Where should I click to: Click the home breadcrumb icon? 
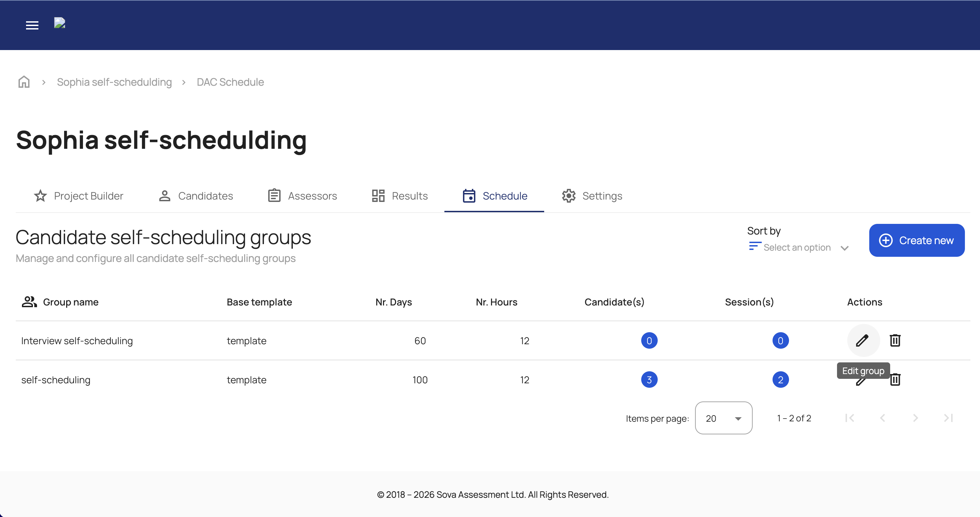click(x=24, y=82)
